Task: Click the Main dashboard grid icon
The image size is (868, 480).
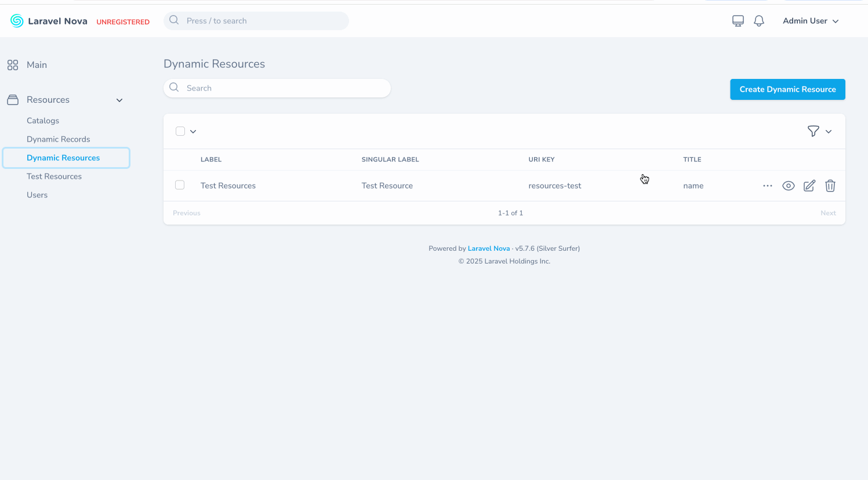Action: [13, 65]
